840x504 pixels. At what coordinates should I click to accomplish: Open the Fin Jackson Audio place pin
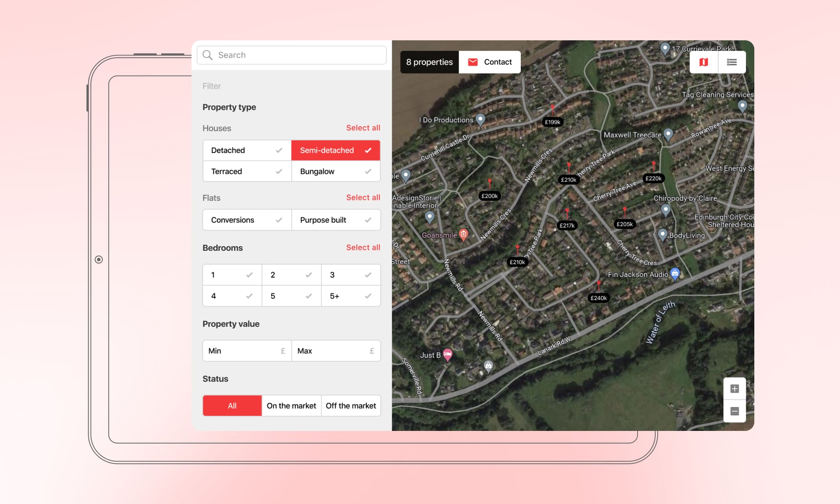click(x=675, y=273)
